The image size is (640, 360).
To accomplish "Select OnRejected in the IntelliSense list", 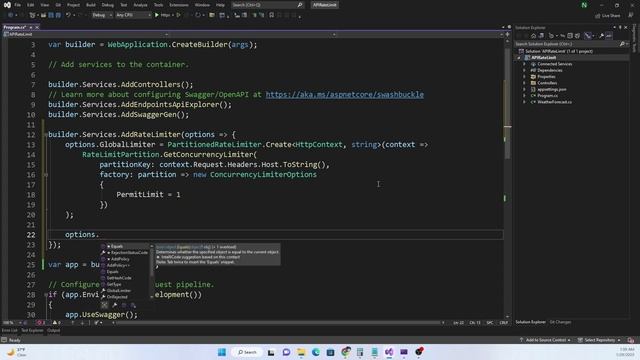I will [126, 297].
